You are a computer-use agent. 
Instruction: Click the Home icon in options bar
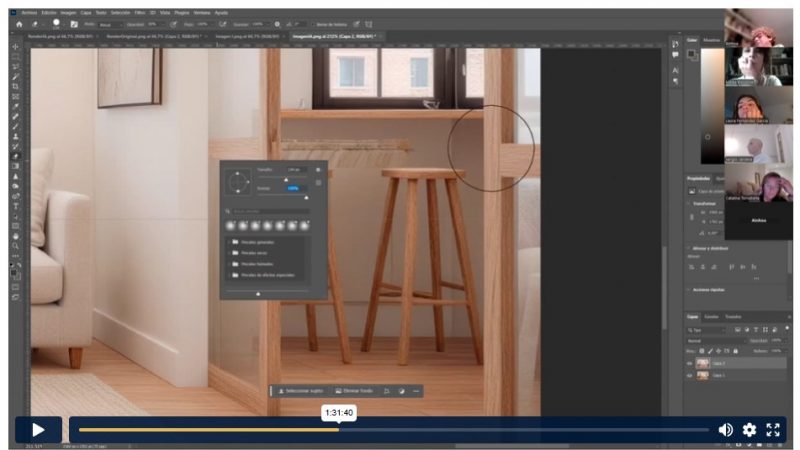tap(18, 22)
